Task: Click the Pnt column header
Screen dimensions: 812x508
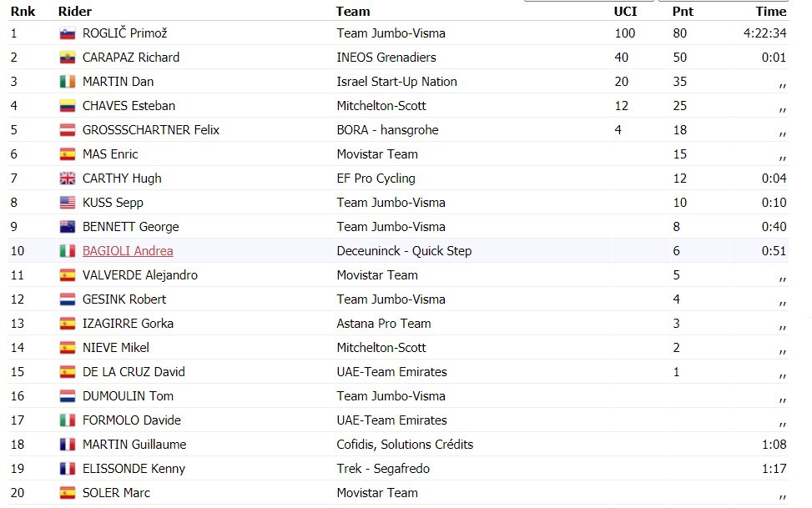Action: point(683,12)
